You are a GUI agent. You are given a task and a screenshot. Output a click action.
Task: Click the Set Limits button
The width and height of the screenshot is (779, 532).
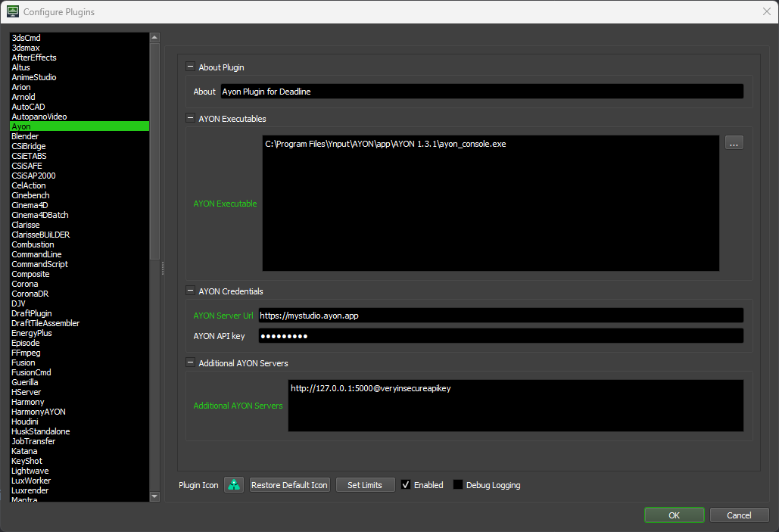tap(365, 485)
